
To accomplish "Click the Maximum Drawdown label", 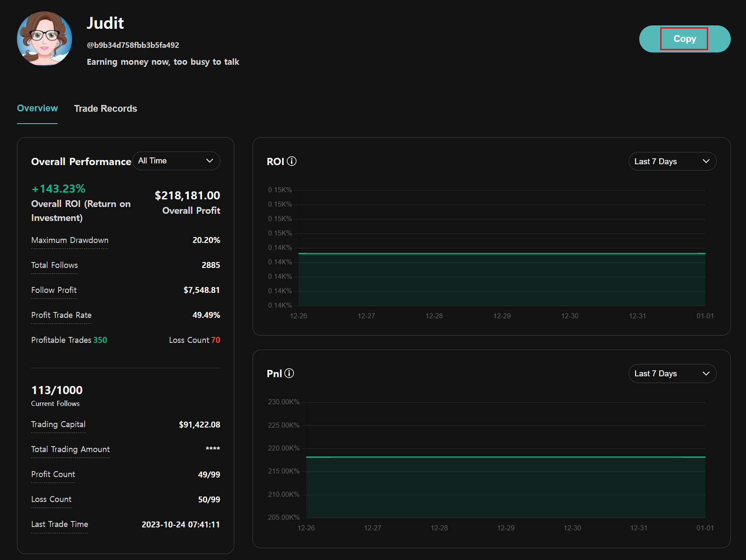I will 70,240.
